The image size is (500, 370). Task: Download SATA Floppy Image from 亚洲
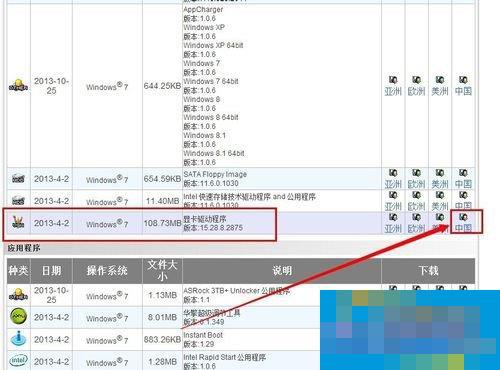393,179
